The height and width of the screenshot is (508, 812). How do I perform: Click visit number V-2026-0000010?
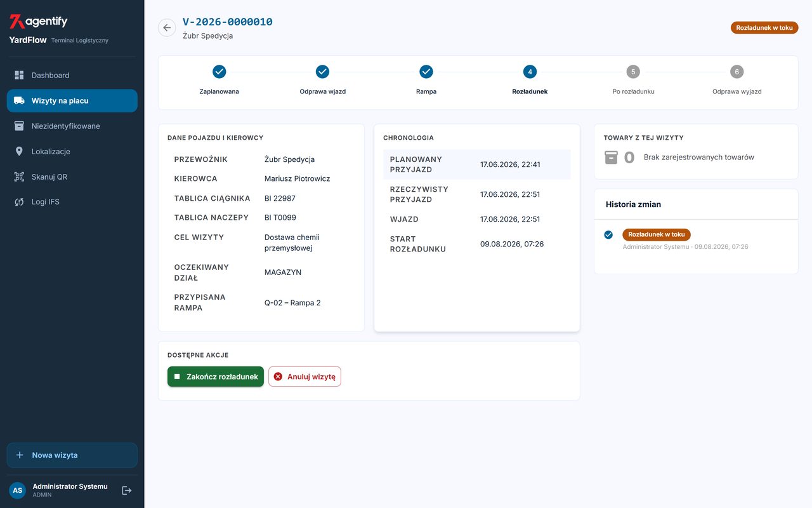[x=228, y=22]
